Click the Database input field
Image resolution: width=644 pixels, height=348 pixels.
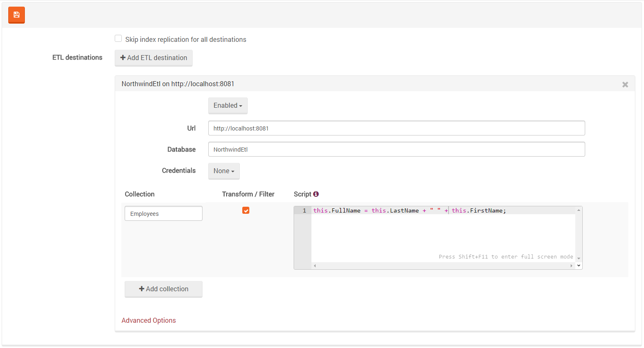click(x=396, y=149)
